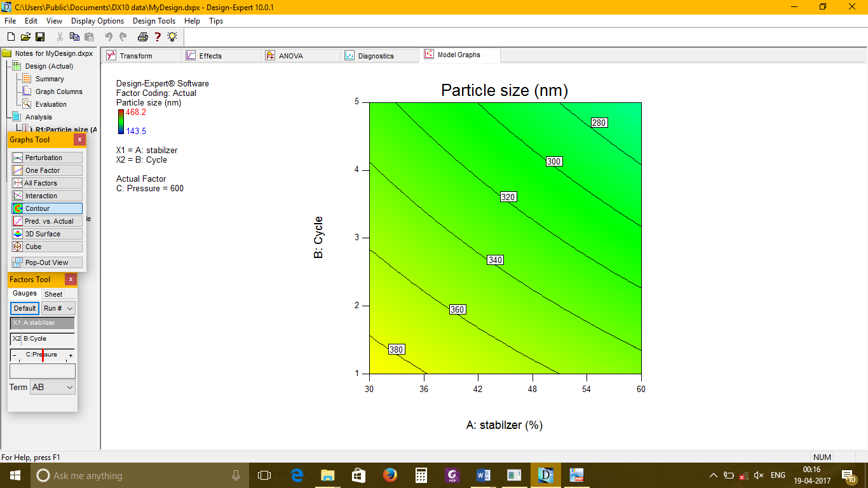
Task: Switch to the Perturbation graph
Action: click(x=47, y=158)
